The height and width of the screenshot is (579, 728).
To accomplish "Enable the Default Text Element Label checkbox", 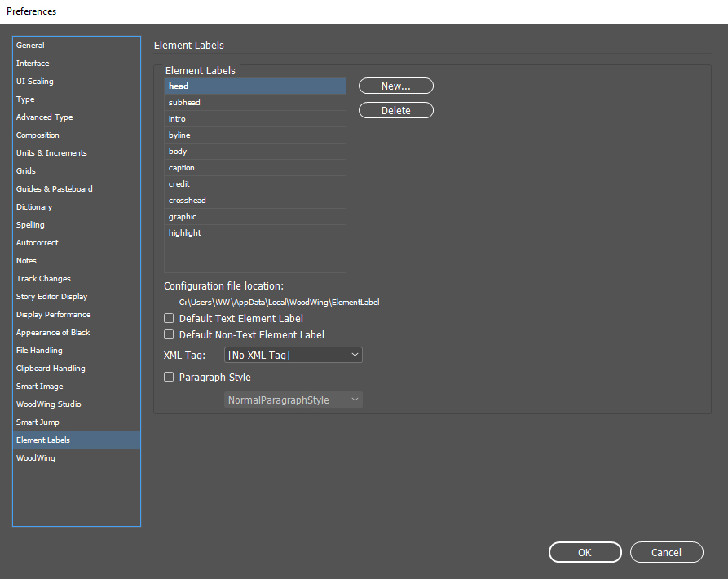I will [x=169, y=318].
